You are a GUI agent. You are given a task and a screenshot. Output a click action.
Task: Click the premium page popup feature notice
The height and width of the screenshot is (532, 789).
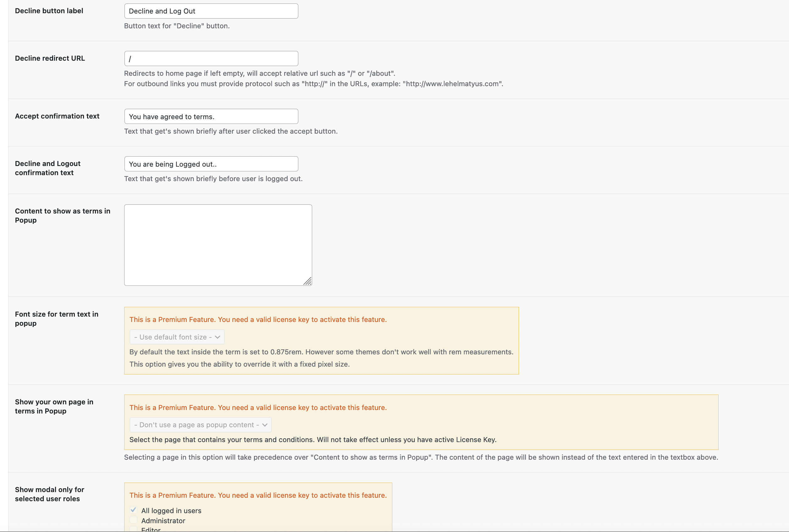click(258, 407)
